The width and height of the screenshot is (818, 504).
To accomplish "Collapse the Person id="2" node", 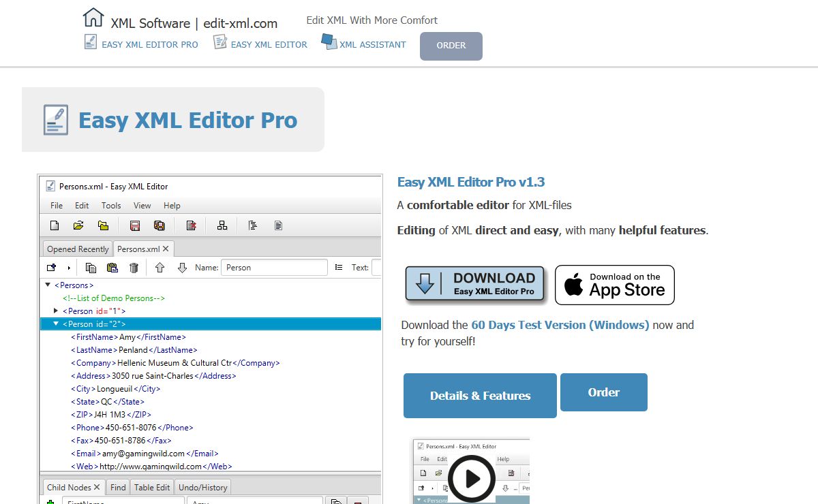I will pos(57,324).
